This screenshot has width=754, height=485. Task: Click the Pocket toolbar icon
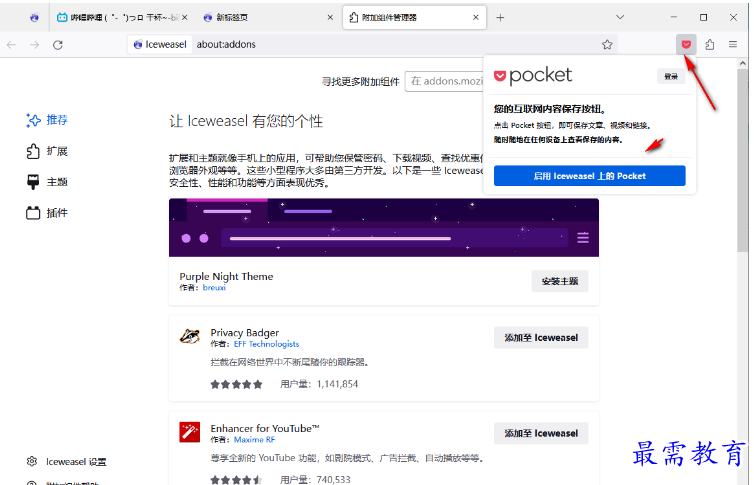(x=686, y=44)
